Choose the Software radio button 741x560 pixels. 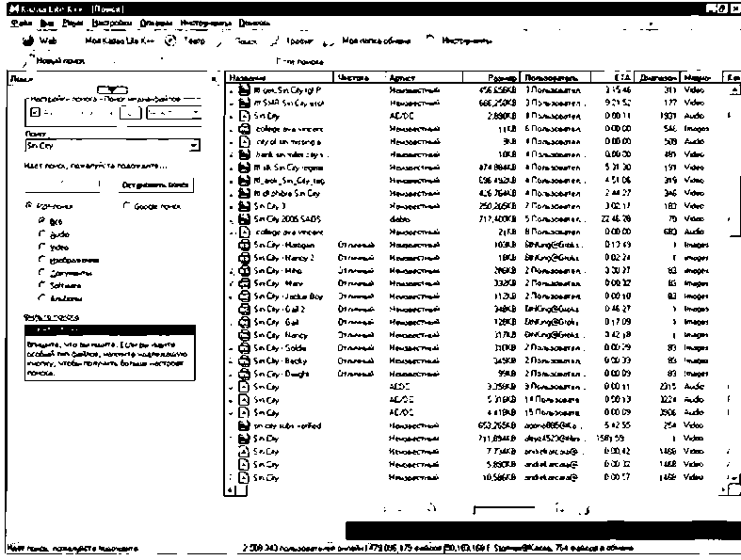click(x=41, y=285)
